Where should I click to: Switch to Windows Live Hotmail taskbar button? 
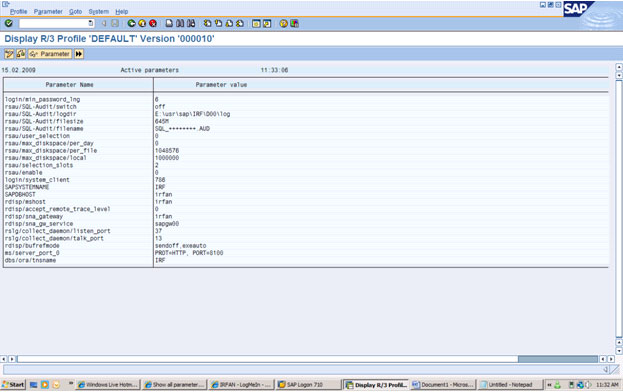pyautogui.click(x=108, y=384)
